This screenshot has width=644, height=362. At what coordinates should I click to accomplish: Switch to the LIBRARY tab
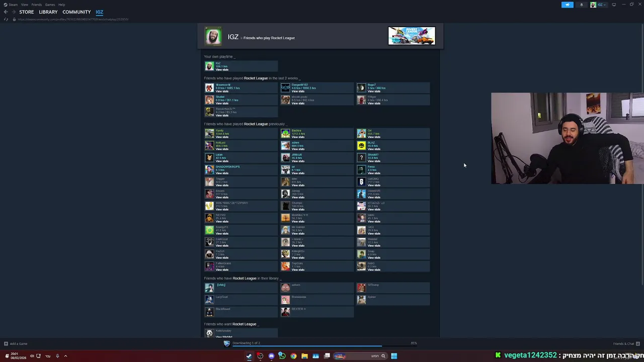click(48, 12)
